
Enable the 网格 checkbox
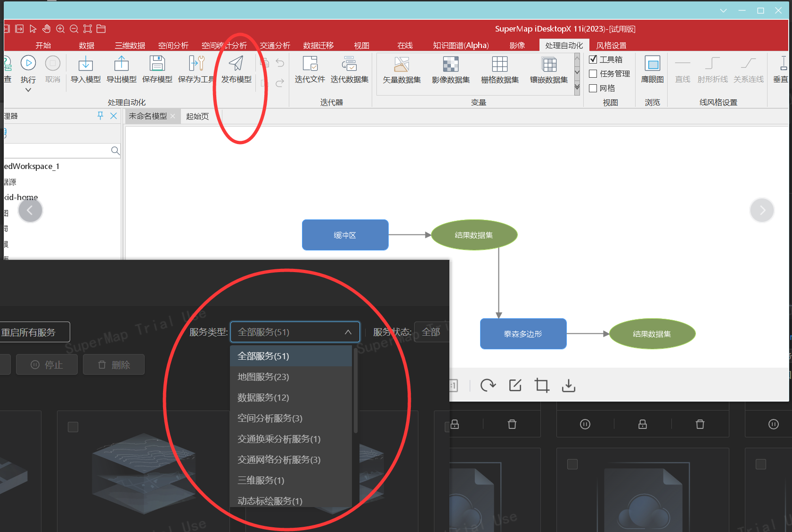[x=593, y=88]
